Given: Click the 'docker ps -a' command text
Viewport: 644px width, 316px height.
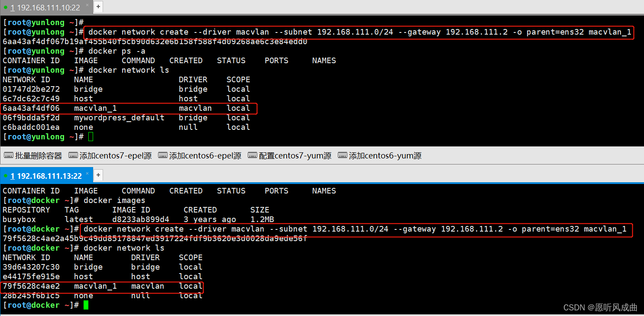Looking at the screenshot, I should 117,51.
